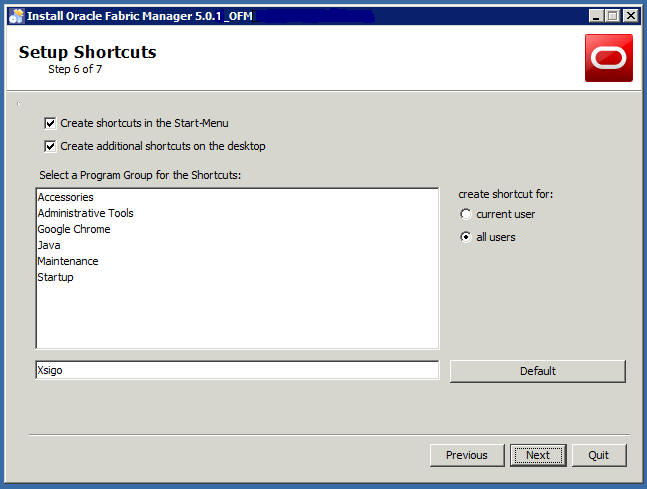Quit the installer
Screen dimensions: 647x489
[x=599, y=455]
